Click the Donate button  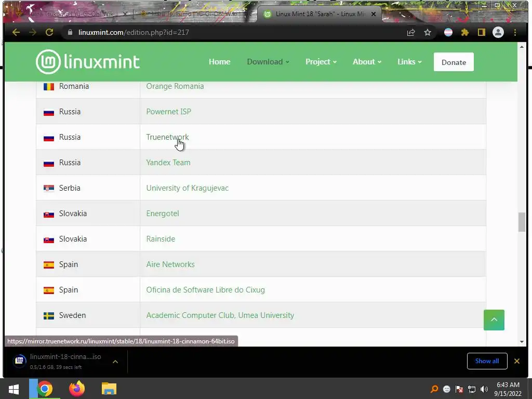pos(454,62)
